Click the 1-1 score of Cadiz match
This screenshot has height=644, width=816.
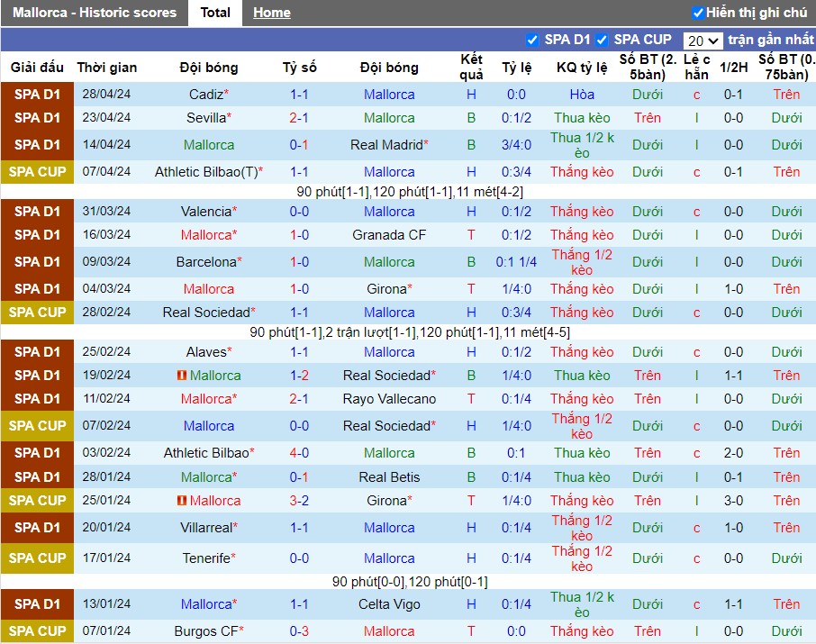click(299, 95)
